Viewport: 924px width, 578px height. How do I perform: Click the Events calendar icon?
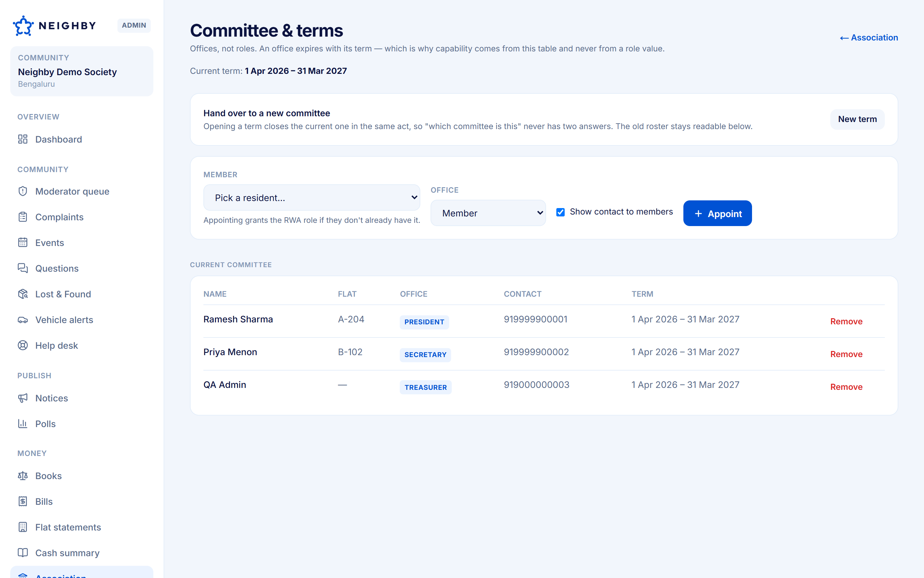[x=23, y=242]
